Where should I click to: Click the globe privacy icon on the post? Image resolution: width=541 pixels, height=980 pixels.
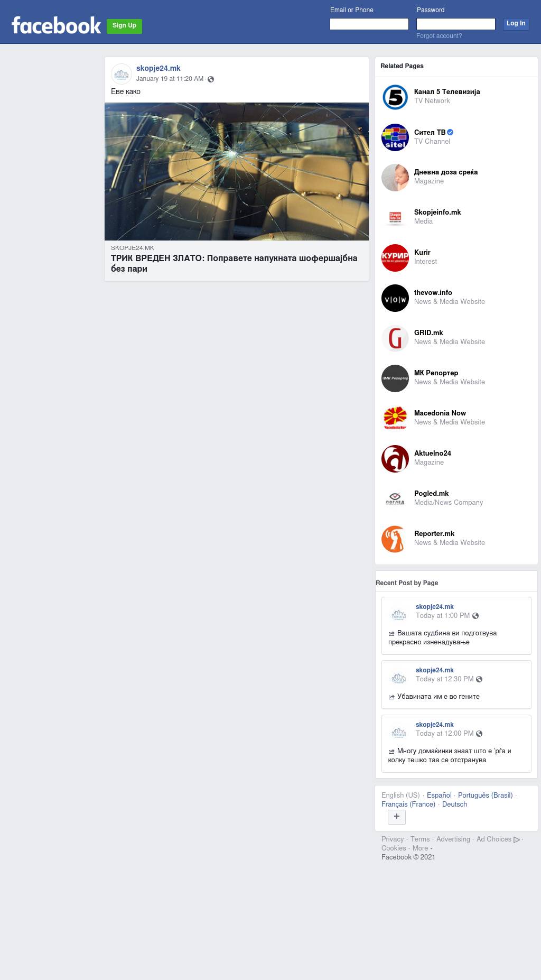coord(211,79)
